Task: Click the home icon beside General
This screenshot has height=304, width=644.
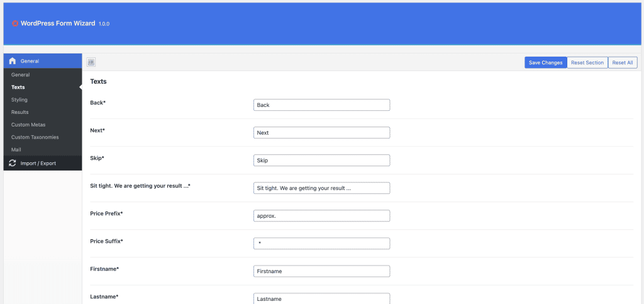Action: [x=13, y=61]
